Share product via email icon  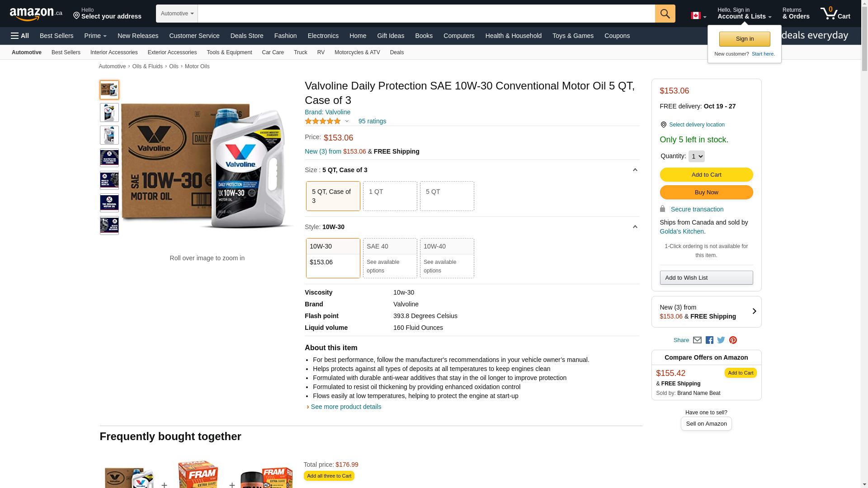click(x=697, y=340)
